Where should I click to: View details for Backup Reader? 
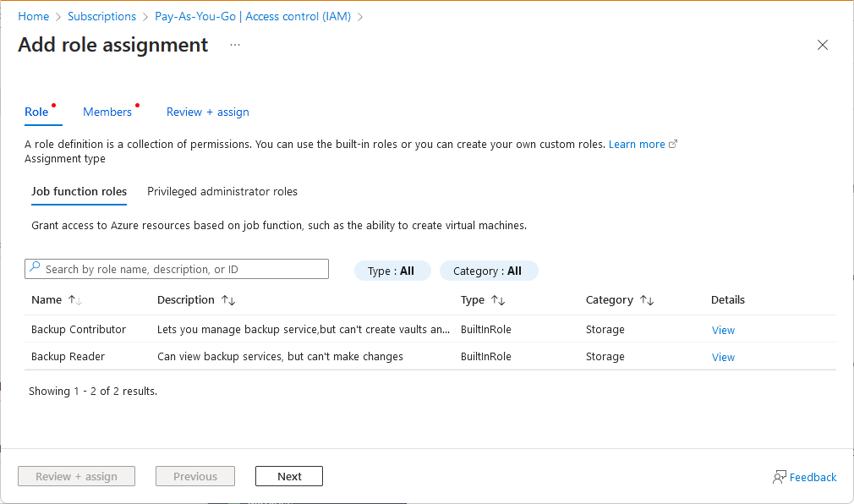(x=723, y=358)
